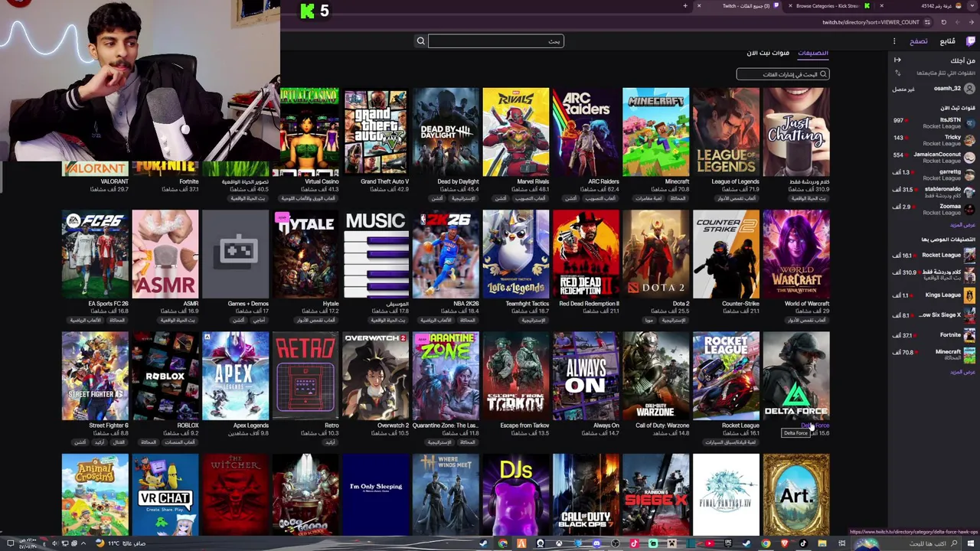Click the site settings icon in the address bar
Viewport: 980px width, 551px height.
coord(927,22)
